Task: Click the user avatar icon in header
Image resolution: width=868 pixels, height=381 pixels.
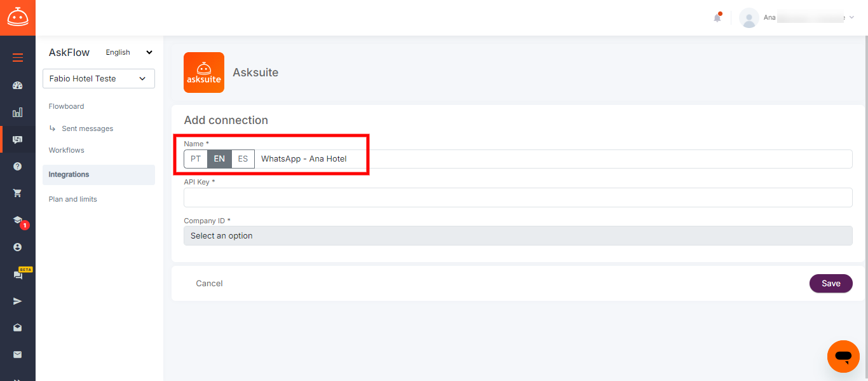Action: click(749, 18)
